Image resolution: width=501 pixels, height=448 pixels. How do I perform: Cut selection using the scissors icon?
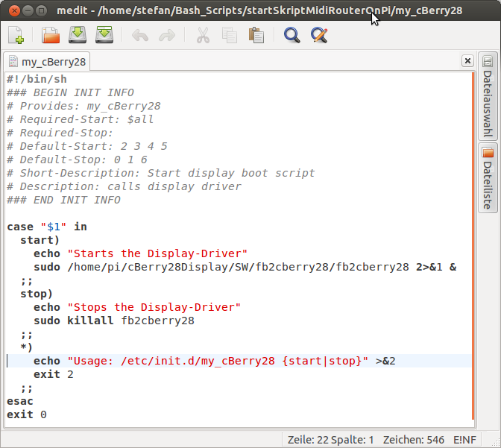point(203,35)
